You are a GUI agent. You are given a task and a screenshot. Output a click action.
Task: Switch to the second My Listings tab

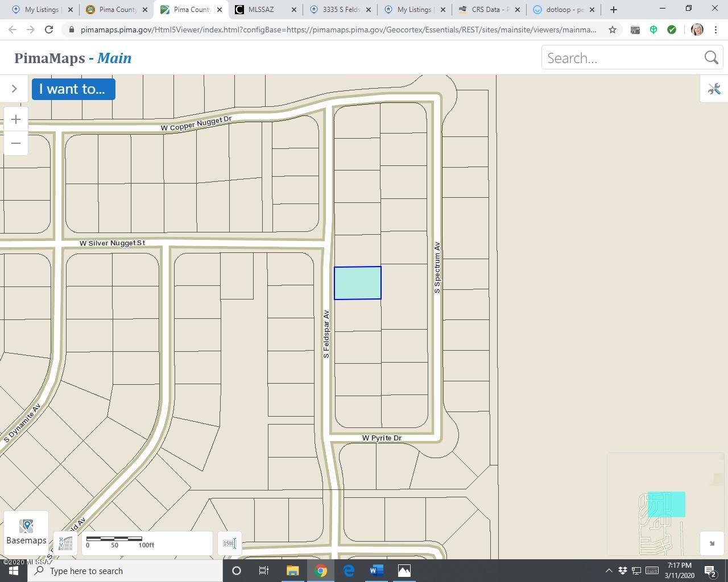415,10
